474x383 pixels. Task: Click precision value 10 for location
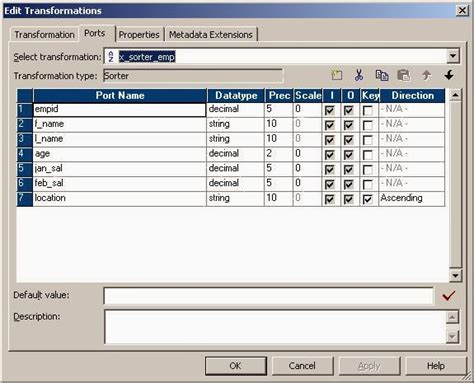click(x=279, y=199)
